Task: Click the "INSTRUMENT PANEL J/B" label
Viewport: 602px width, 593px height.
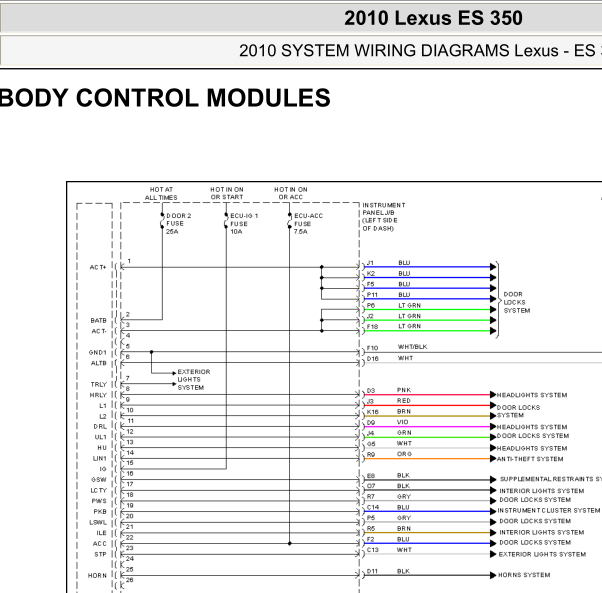Action: [x=384, y=209]
